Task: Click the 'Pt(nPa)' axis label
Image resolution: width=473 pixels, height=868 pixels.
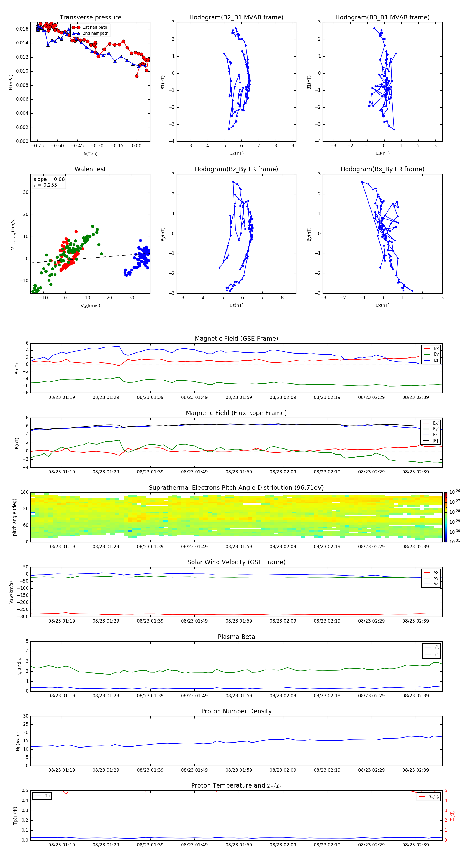Action: [11, 82]
